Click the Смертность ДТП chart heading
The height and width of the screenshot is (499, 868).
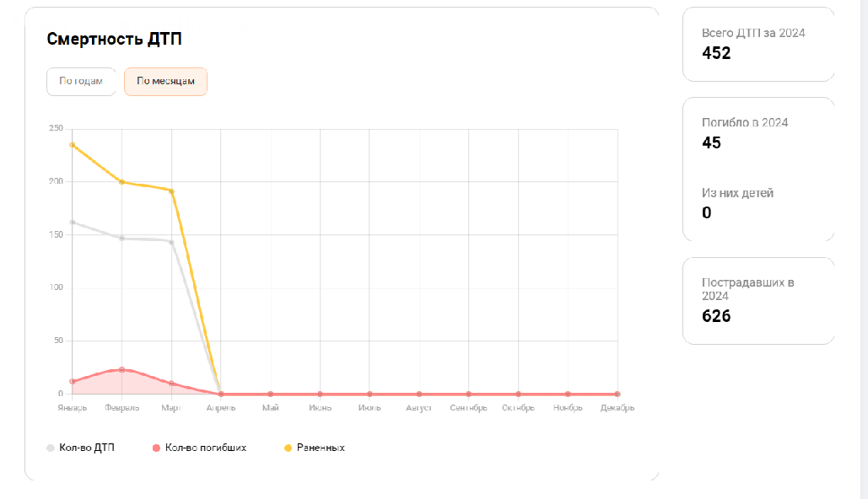pyautogui.click(x=114, y=39)
